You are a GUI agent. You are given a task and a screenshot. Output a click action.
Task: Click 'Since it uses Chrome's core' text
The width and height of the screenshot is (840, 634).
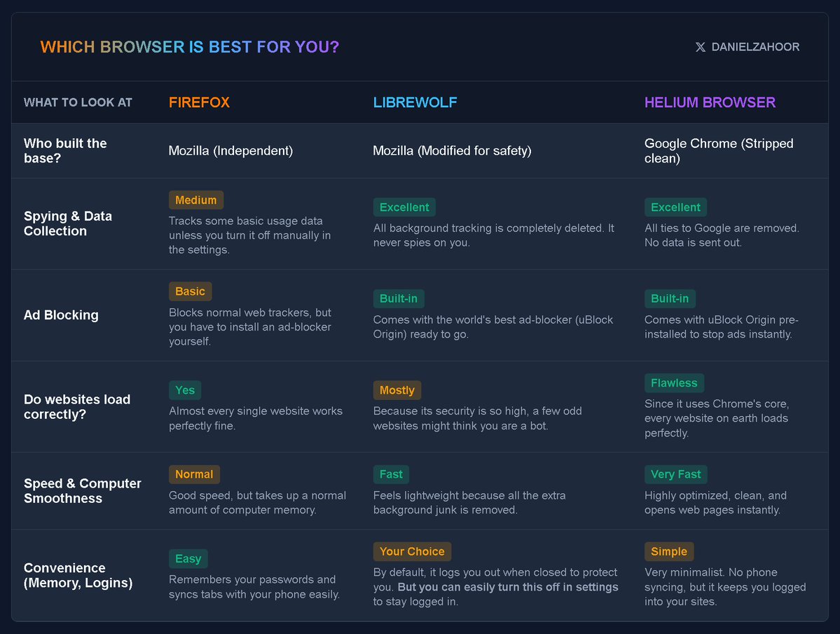717,418
